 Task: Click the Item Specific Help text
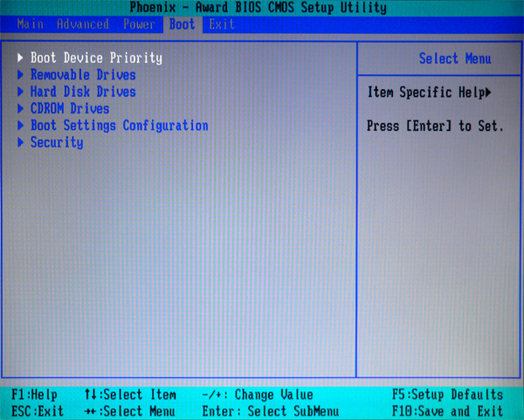coord(426,93)
